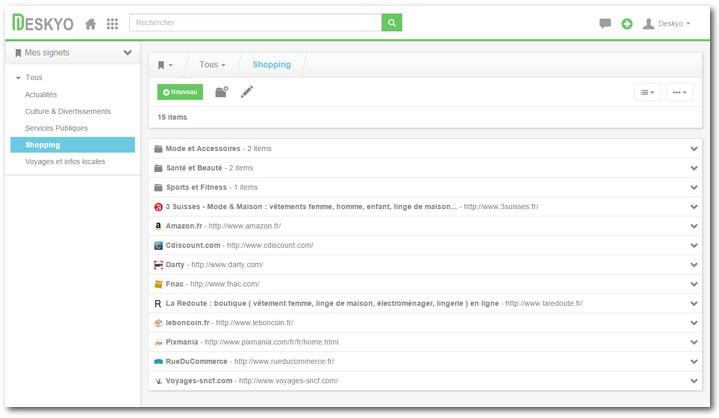Select Voyages et infos locales
The image size is (719, 418).
tap(65, 161)
